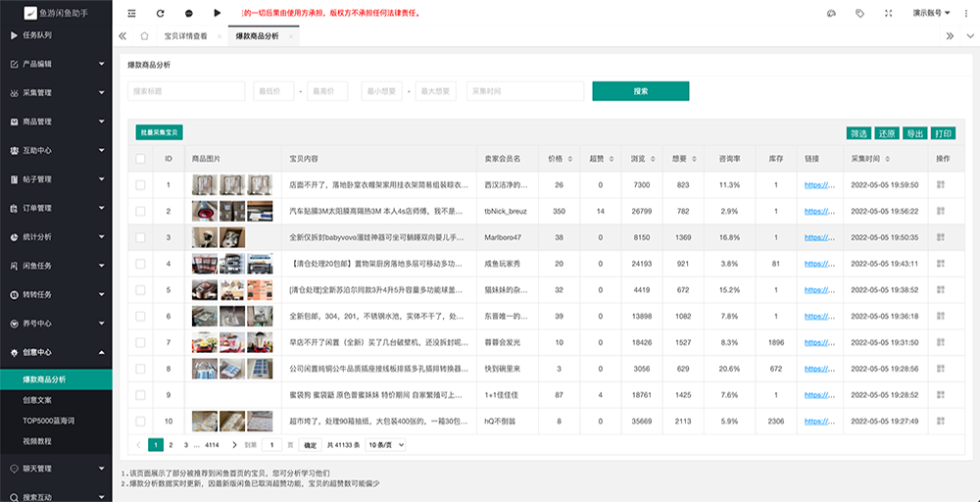
Task: Click the 还原 button
Action: click(x=887, y=133)
